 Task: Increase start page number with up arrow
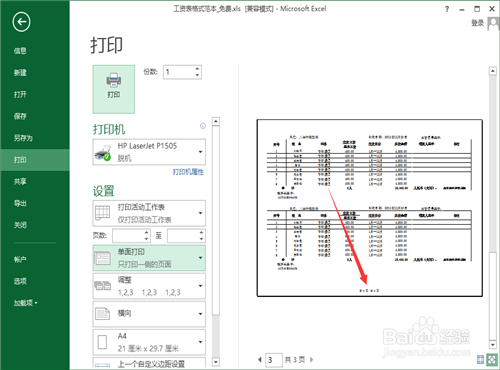click(147, 233)
